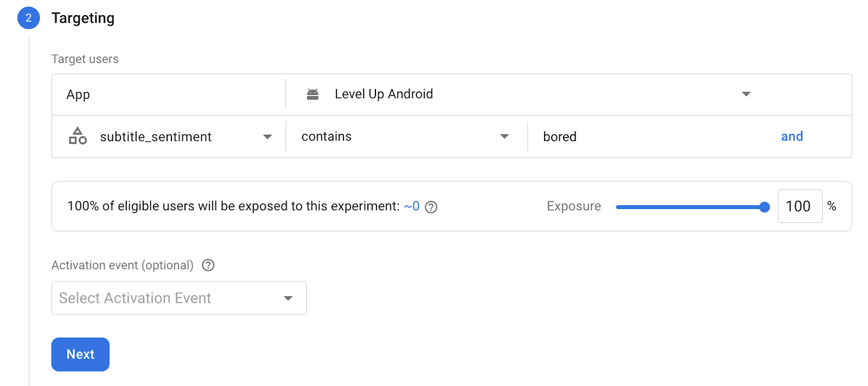
Task: Edit the bored condition value field
Action: pos(597,136)
